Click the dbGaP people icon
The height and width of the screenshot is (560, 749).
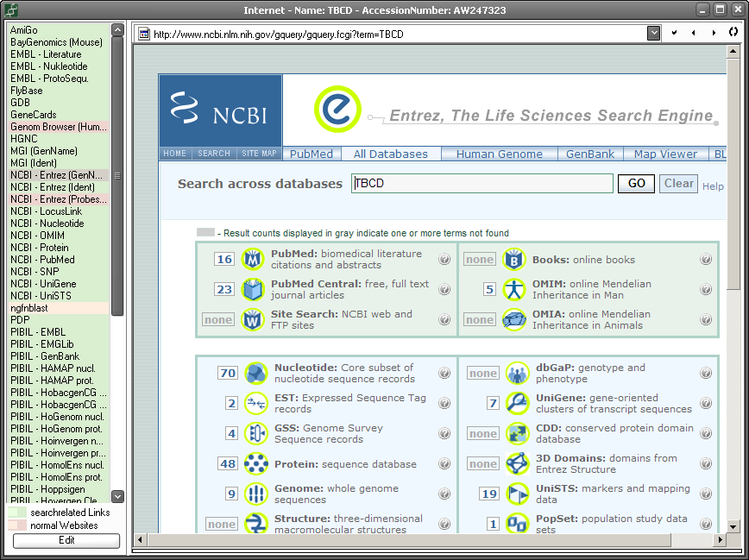pyautogui.click(x=518, y=373)
